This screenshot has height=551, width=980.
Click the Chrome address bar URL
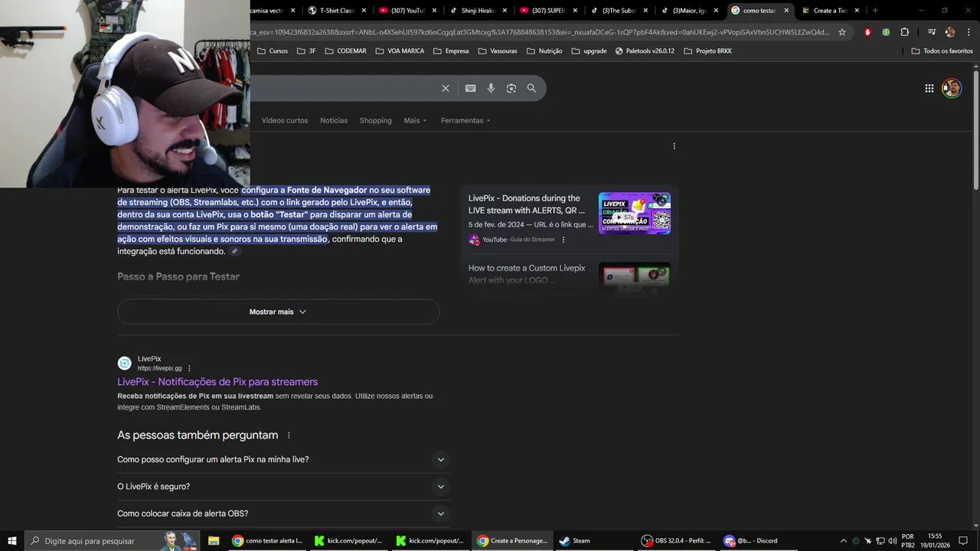(539, 32)
